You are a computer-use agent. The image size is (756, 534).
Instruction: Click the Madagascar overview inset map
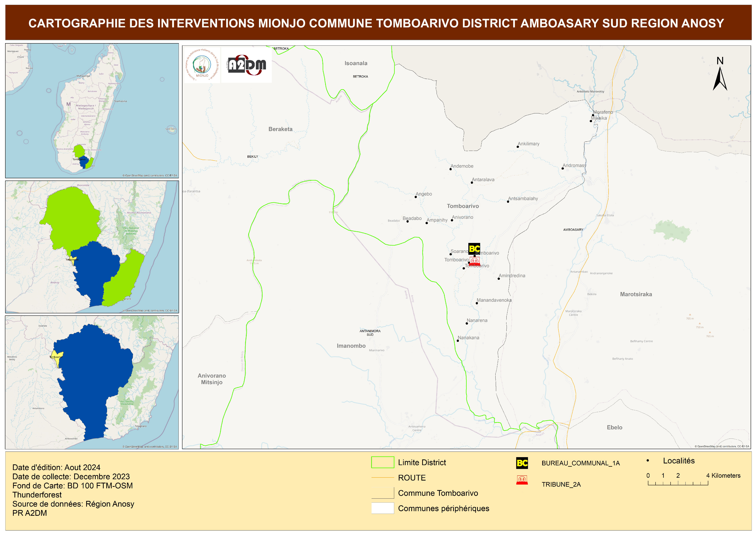[x=92, y=111]
